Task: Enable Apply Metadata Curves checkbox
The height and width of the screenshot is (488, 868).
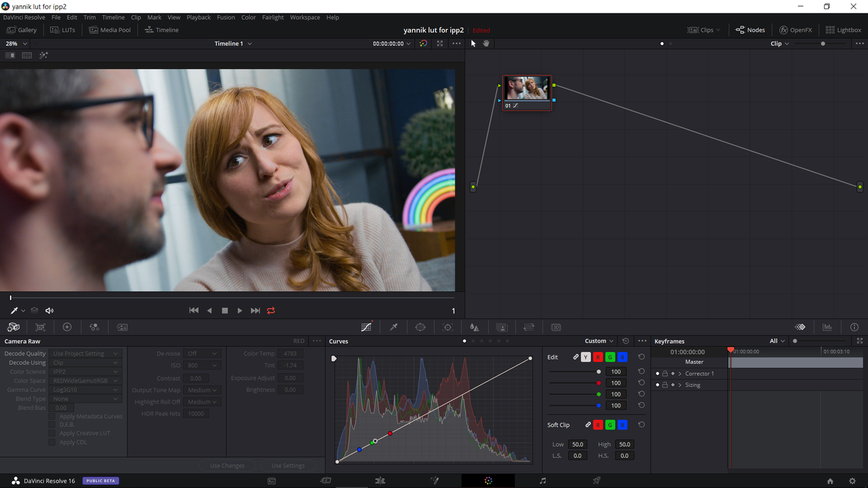Action: point(52,416)
